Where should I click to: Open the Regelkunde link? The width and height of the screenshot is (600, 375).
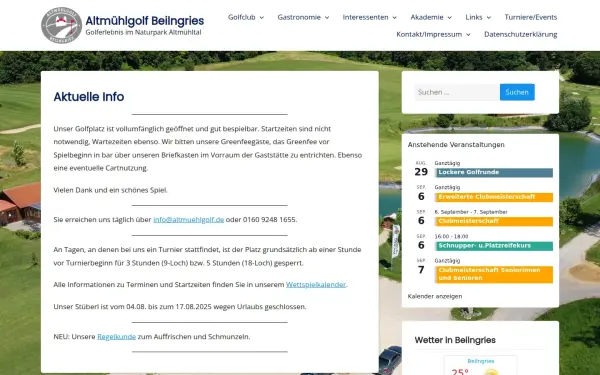tap(116, 337)
